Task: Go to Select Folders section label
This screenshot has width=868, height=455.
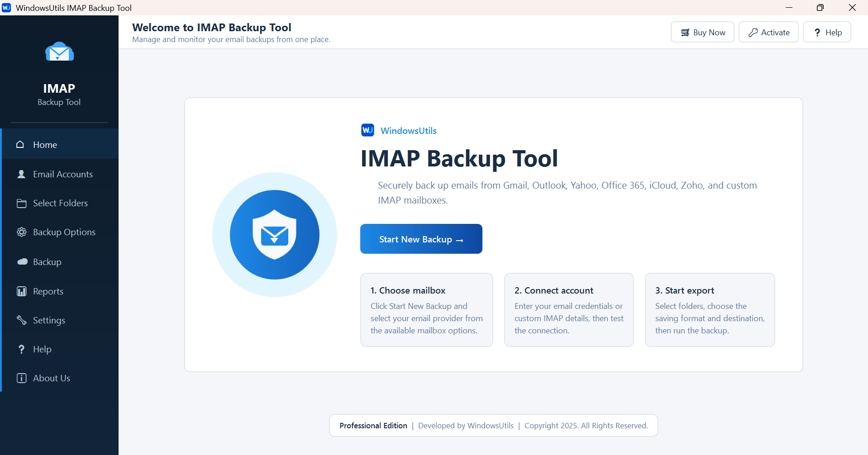Action: point(61,203)
